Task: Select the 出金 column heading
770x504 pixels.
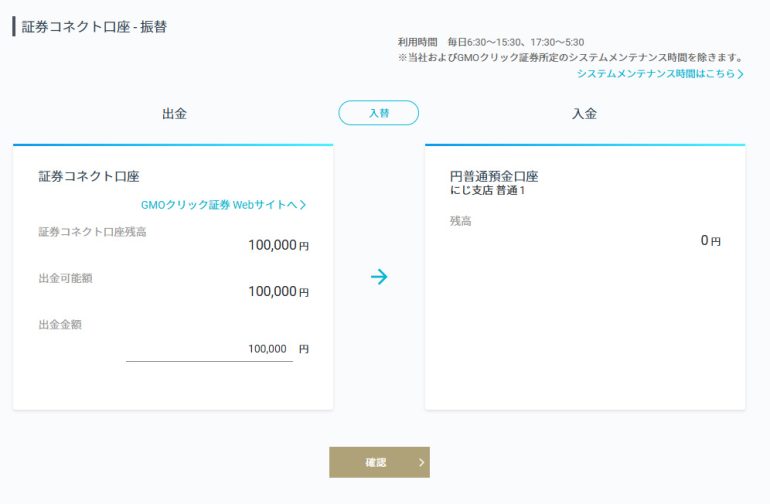Action: (x=174, y=113)
